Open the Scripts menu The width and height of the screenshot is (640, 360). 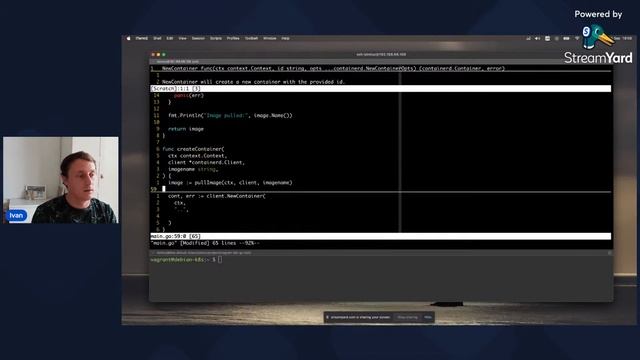(216, 38)
